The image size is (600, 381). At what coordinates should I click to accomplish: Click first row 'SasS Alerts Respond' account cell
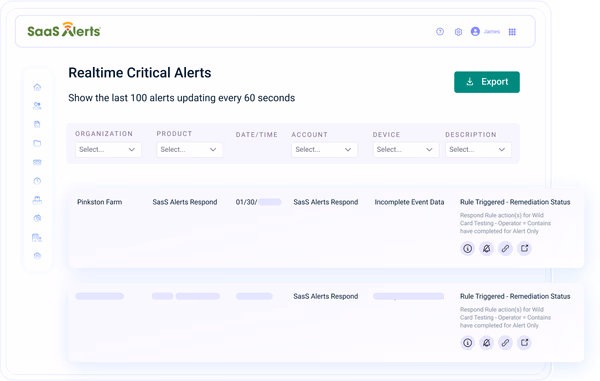(326, 202)
